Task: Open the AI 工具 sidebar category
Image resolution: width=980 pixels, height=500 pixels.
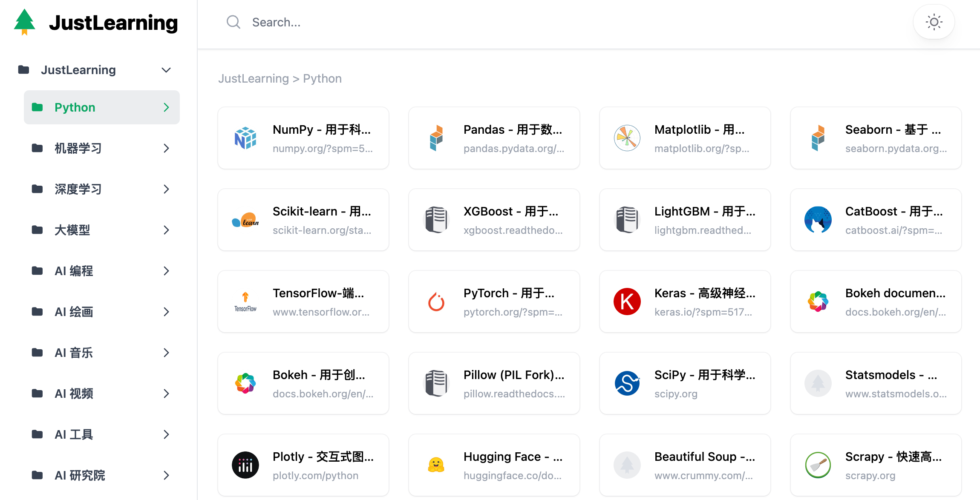Action: [74, 434]
